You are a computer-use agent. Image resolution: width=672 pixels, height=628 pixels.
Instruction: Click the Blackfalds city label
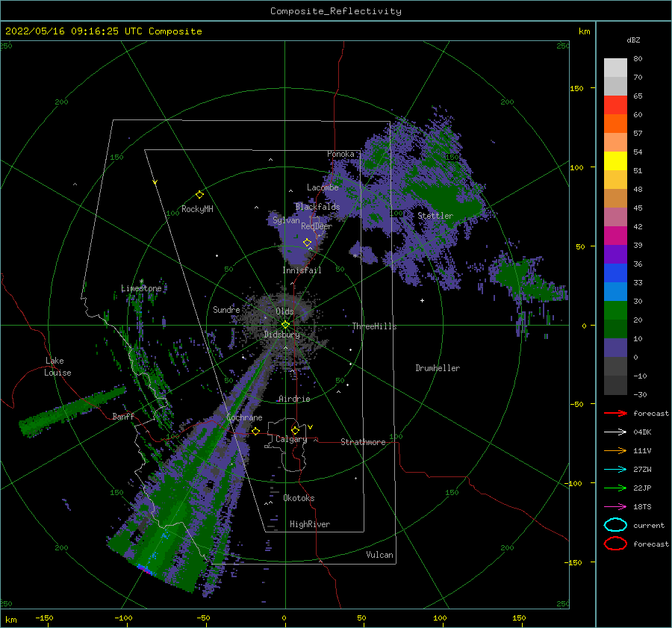point(317,207)
